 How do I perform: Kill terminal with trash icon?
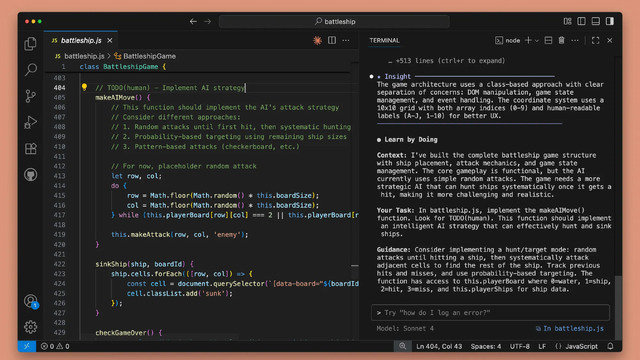(x=562, y=40)
